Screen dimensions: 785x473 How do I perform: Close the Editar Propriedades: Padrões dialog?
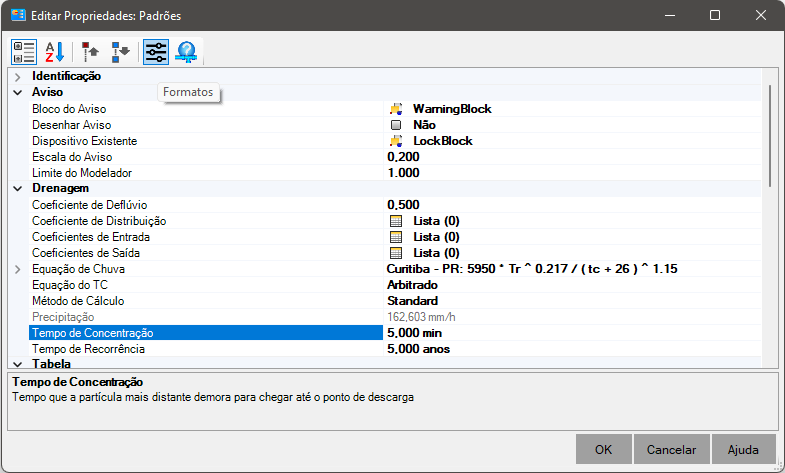[760, 15]
